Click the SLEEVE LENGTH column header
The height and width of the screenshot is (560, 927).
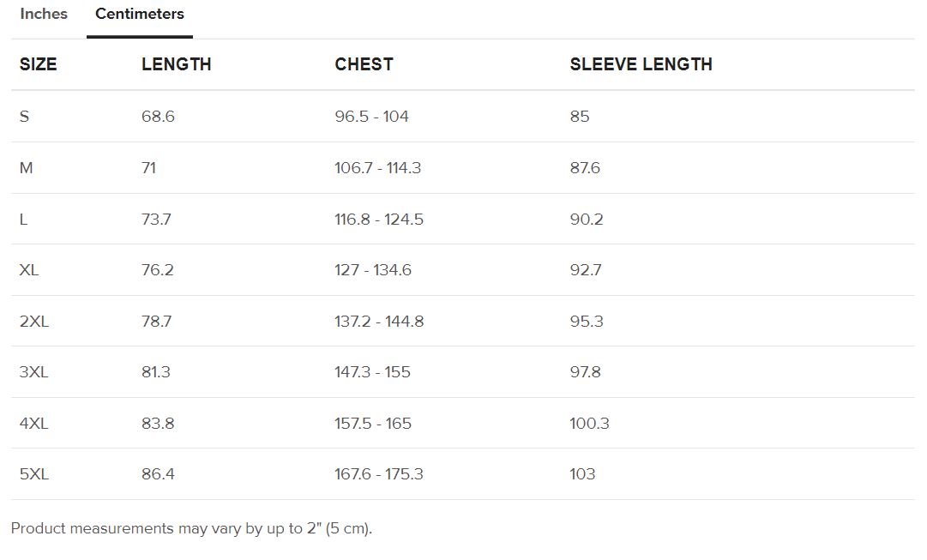click(x=641, y=63)
